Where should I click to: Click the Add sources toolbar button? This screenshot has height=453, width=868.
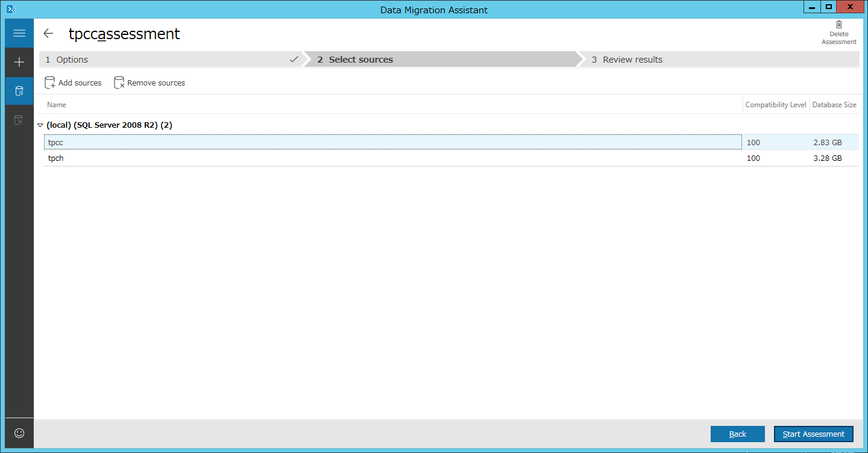[x=73, y=83]
